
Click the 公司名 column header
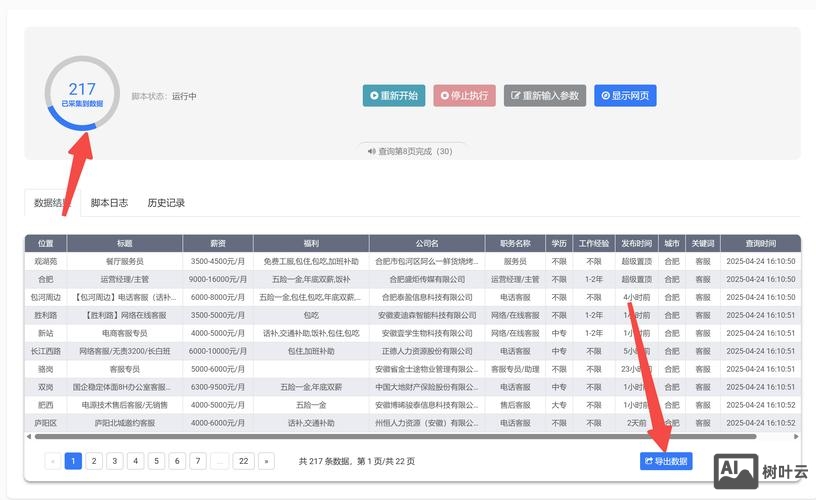click(x=427, y=243)
